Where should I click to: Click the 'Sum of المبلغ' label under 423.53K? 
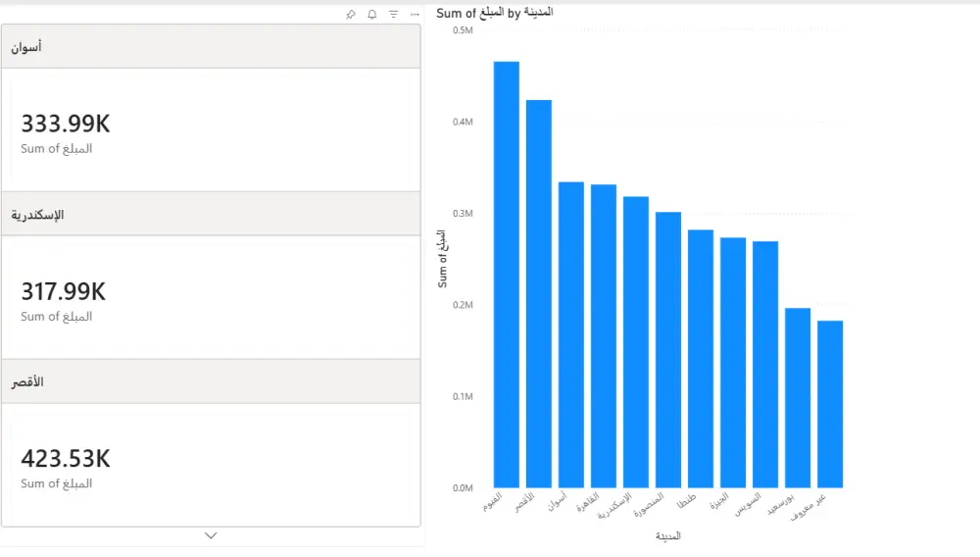(56, 483)
